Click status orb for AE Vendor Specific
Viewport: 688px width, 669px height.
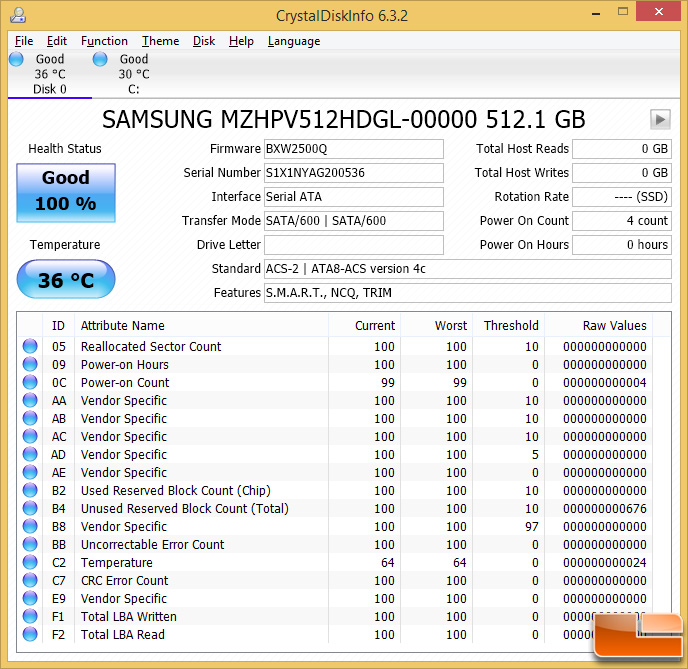30,472
